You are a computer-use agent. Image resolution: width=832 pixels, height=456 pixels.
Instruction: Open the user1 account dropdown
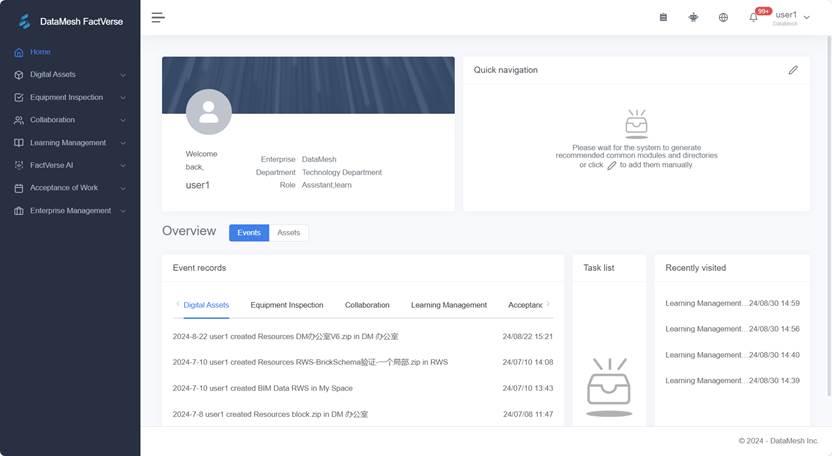click(x=792, y=17)
